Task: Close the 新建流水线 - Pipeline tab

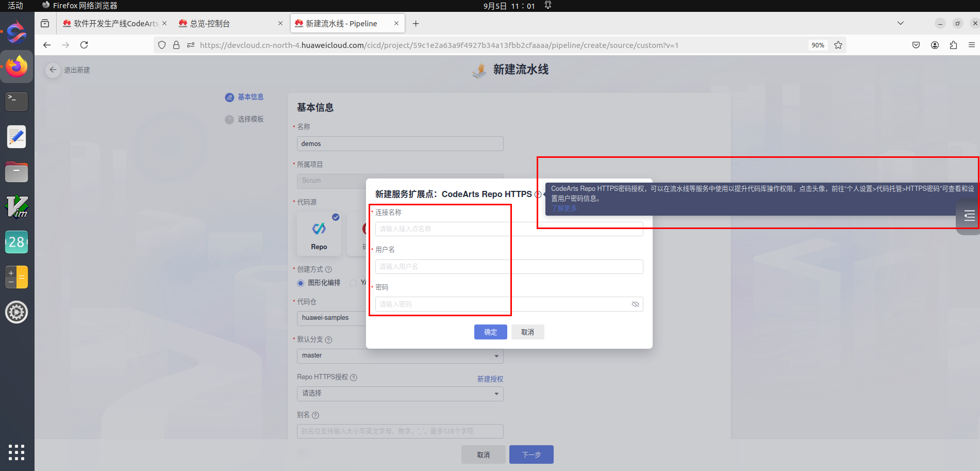Action: [x=396, y=23]
